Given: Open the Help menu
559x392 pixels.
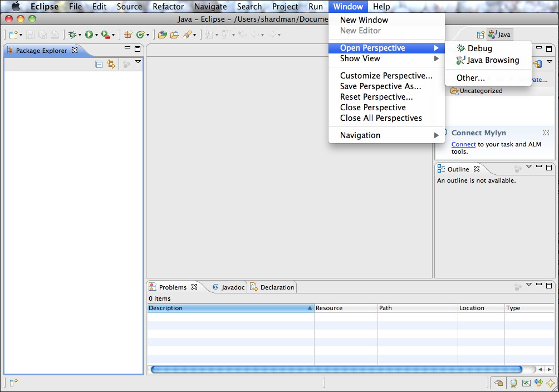Looking at the screenshot, I should pyautogui.click(x=381, y=7).
